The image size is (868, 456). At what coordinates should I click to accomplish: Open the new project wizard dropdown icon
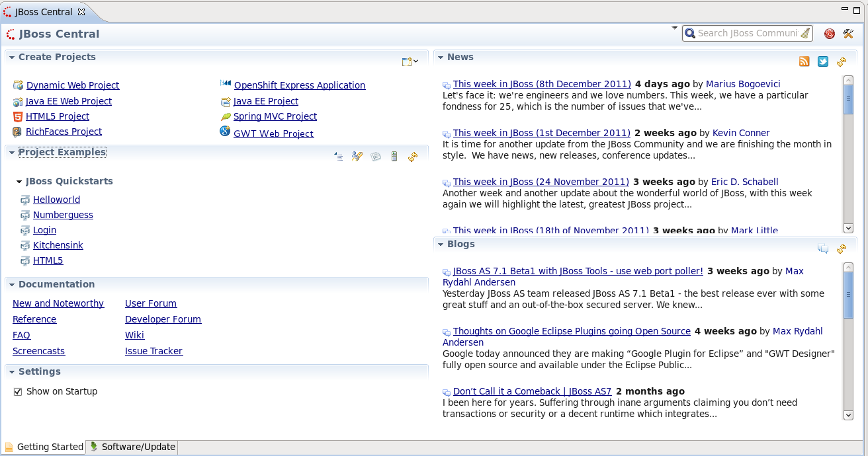click(410, 61)
